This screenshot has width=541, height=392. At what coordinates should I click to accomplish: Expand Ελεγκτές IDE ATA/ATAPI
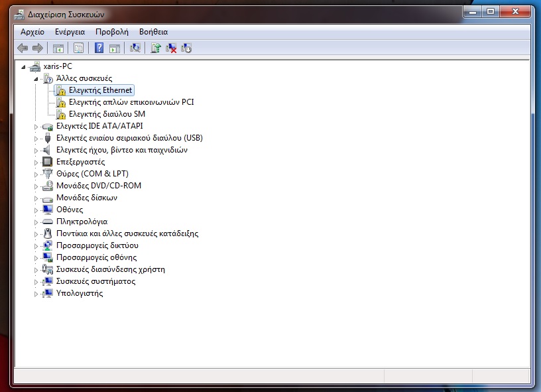point(36,127)
